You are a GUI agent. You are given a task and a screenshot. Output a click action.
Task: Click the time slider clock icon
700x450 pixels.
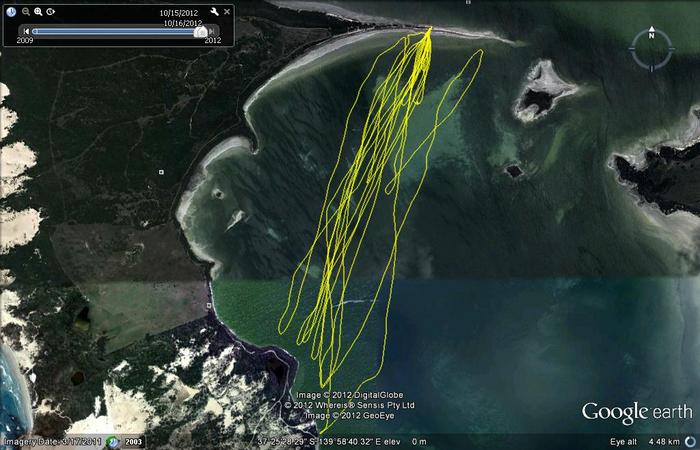point(12,11)
